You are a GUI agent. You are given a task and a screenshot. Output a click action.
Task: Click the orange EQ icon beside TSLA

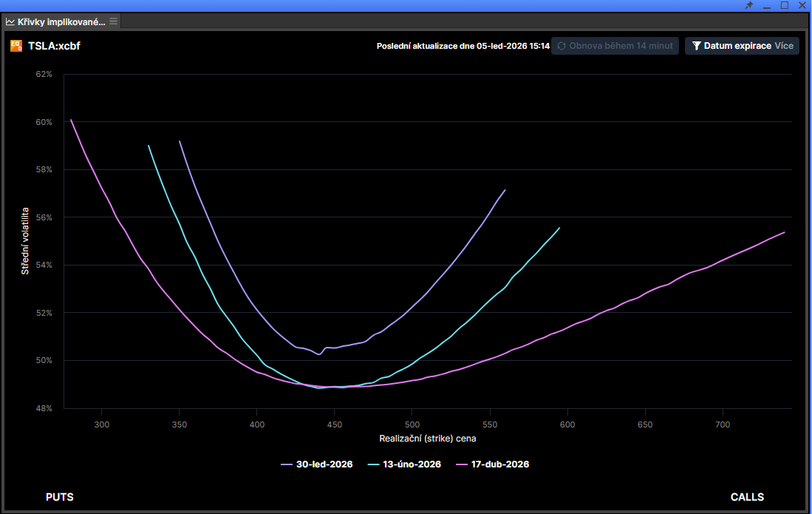coord(16,46)
